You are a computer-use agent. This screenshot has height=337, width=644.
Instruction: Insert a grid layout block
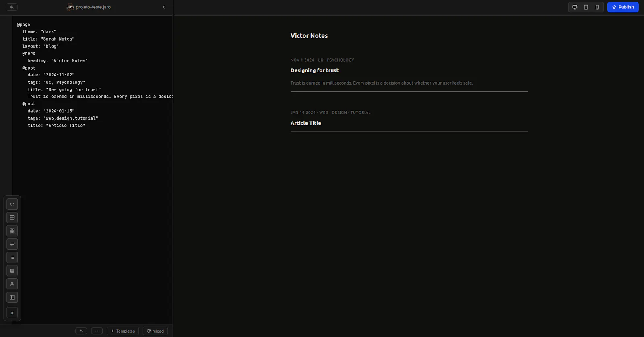[12, 231]
